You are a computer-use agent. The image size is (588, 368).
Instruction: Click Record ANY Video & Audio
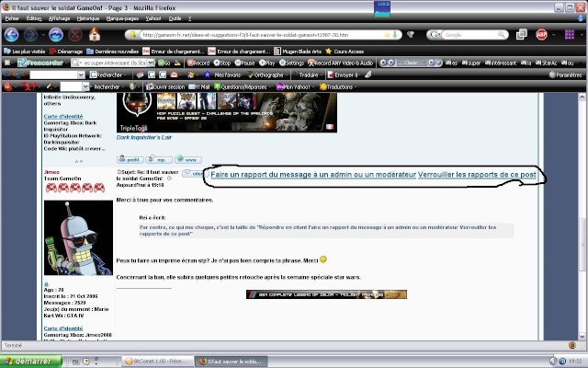pyautogui.click(x=341, y=63)
